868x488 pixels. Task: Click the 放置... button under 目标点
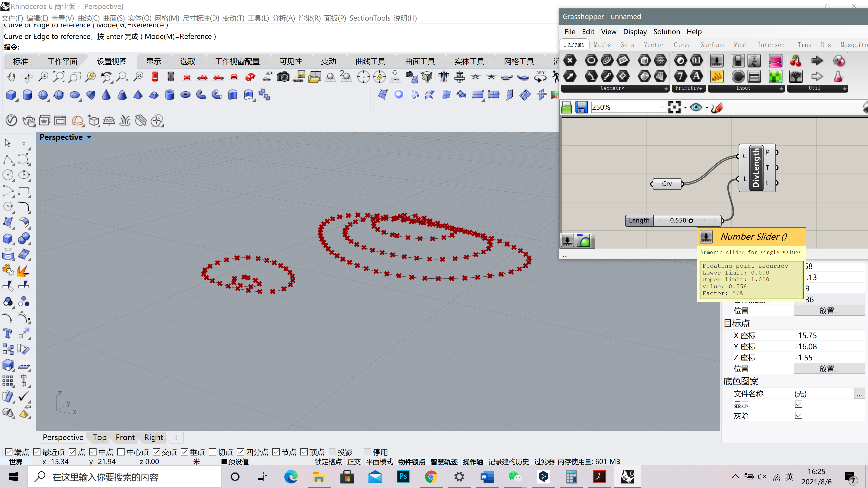coord(829,369)
